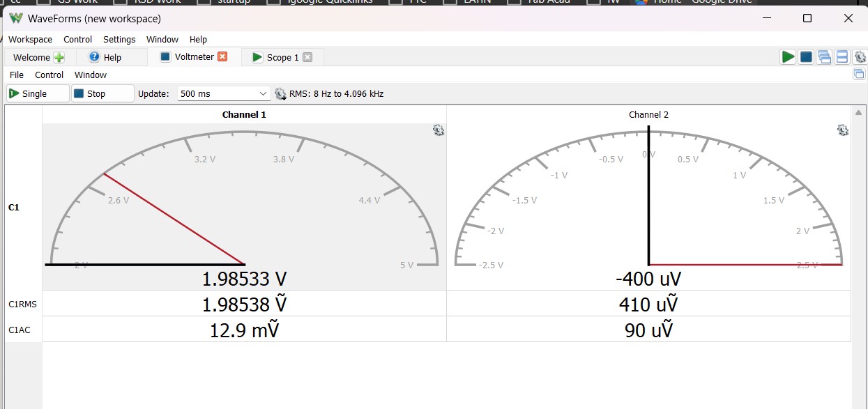Maximize the WaveForms window
This screenshot has height=409, width=868.
807,18
